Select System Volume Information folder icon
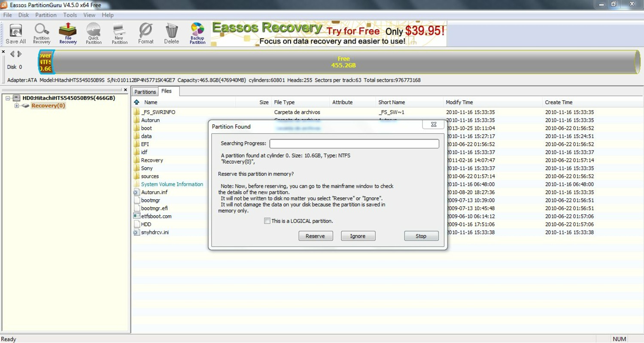This screenshot has height=343, width=644. click(137, 184)
